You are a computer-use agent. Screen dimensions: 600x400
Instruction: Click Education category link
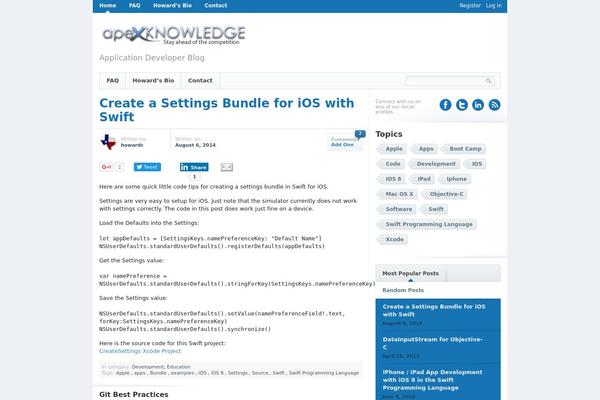178,367
